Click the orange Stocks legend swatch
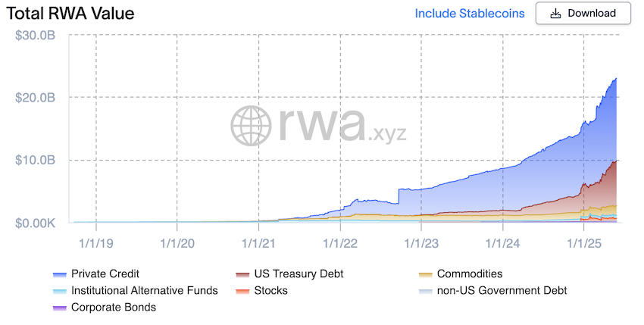 tap(242, 292)
